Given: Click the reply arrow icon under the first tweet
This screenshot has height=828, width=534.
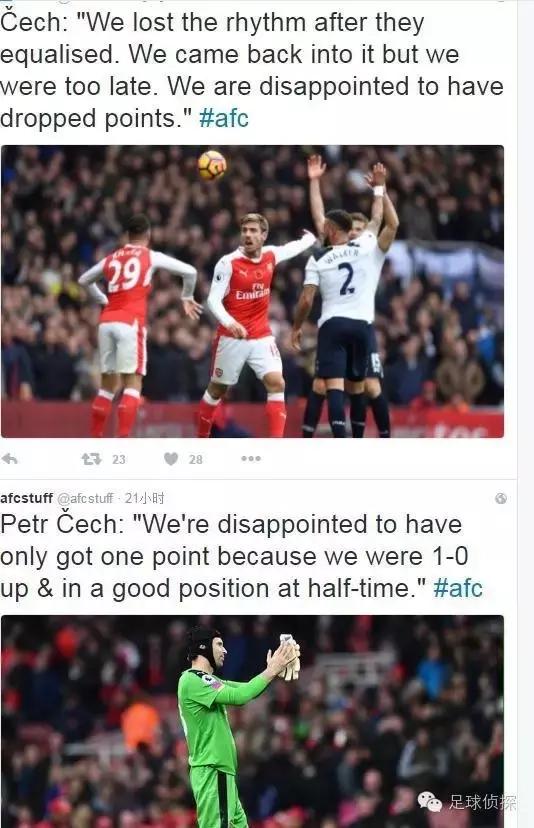Looking at the screenshot, I should pyautogui.click(x=10, y=459).
